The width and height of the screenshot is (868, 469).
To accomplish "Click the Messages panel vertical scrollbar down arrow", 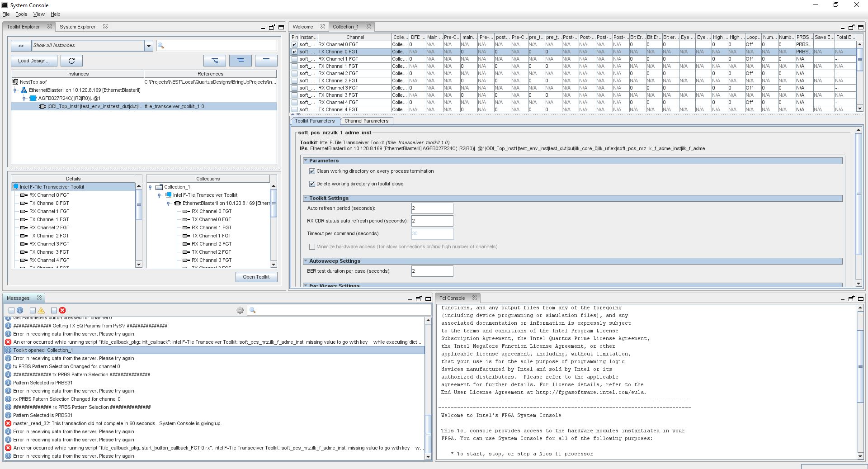I will 428,456.
